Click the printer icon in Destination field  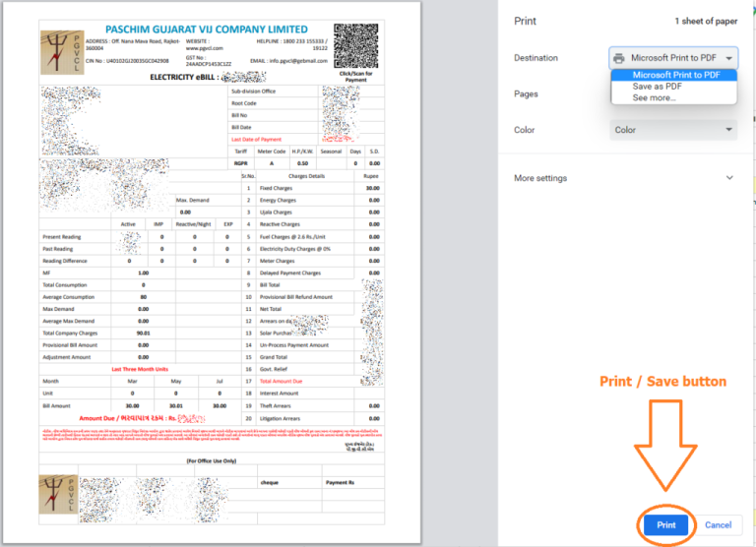click(619, 58)
